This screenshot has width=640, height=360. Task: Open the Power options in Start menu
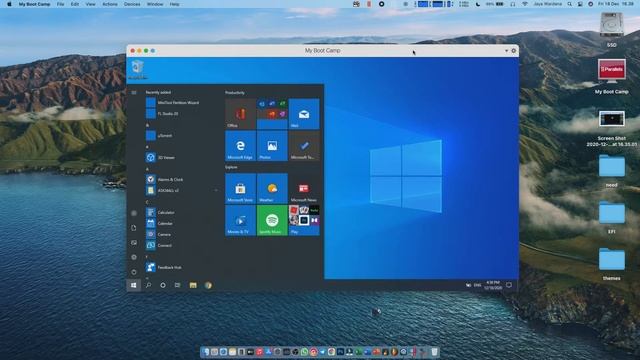click(133, 272)
